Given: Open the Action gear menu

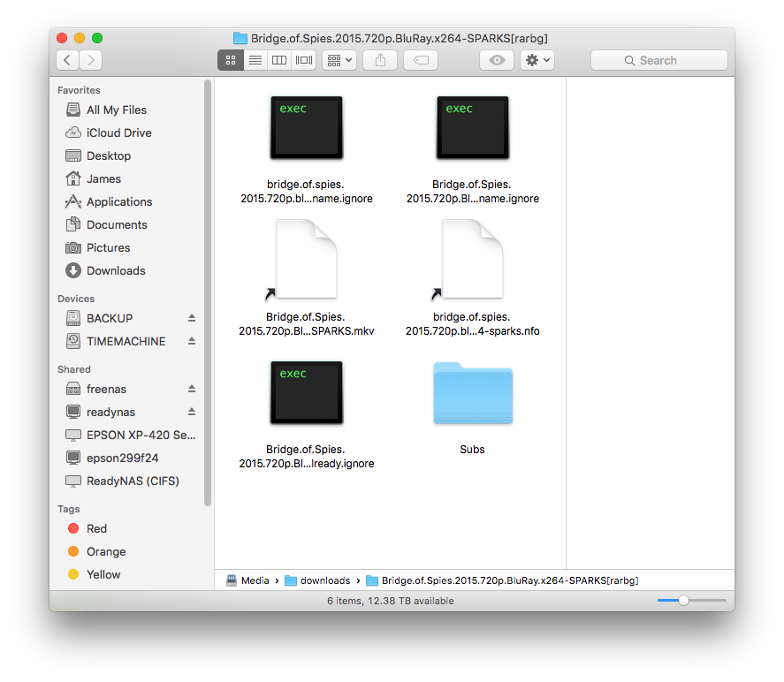Looking at the screenshot, I should click(x=537, y=60).
